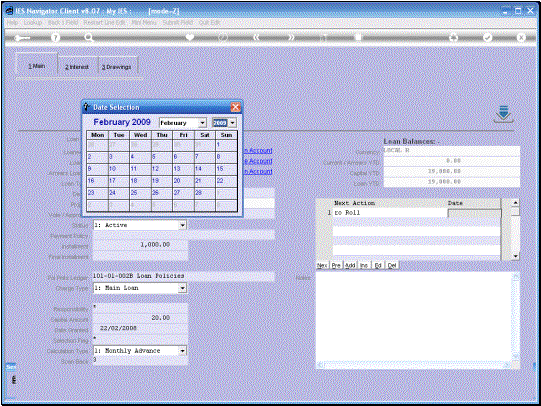Image resolution: width=541 pixels, height=406 pixels.
Task: Select day 18 in the February calendar
Action: 140,181
